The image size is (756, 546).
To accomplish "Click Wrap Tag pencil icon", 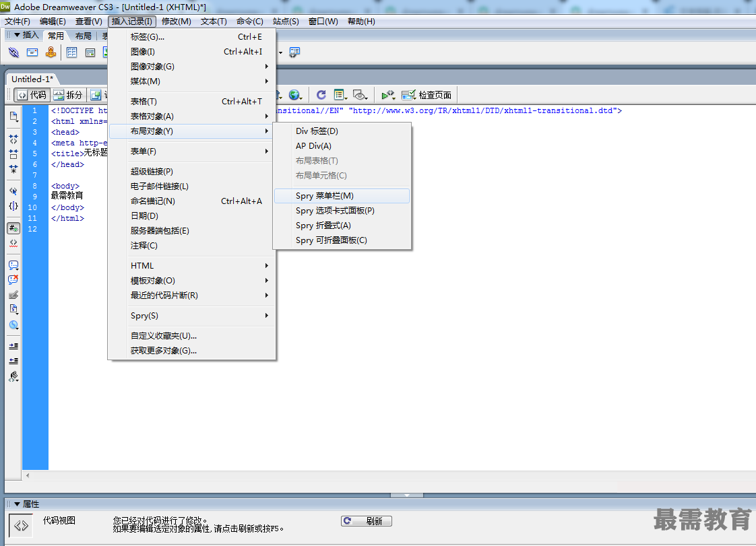I will [x=13, y=295].
